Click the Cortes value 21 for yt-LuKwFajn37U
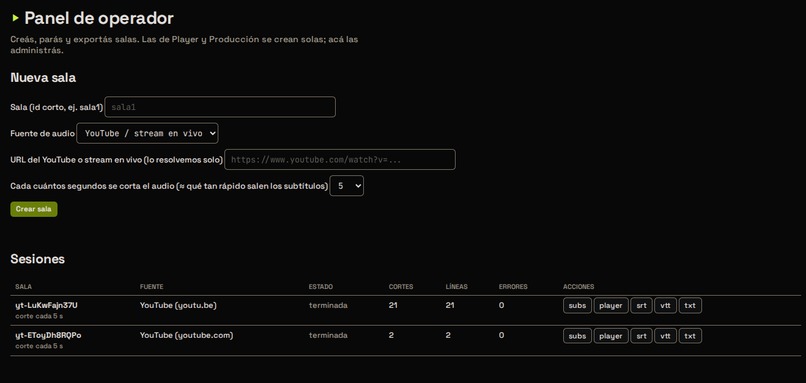806x383 pixels. click(x=393, y=305)
